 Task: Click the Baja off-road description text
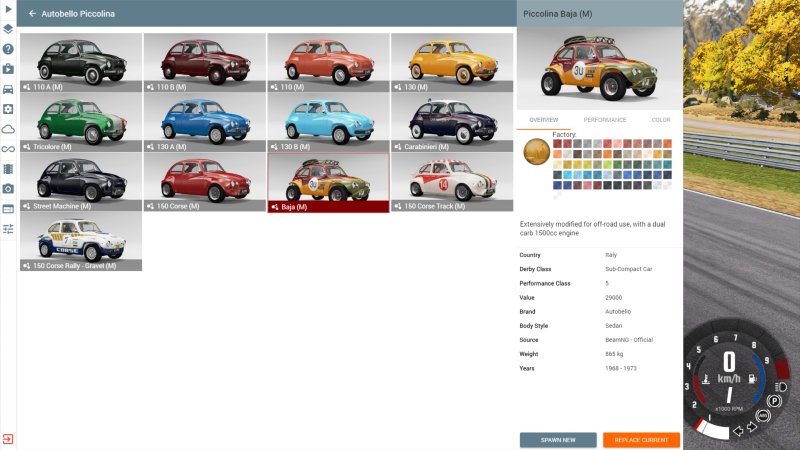click(x=592, y=229)
